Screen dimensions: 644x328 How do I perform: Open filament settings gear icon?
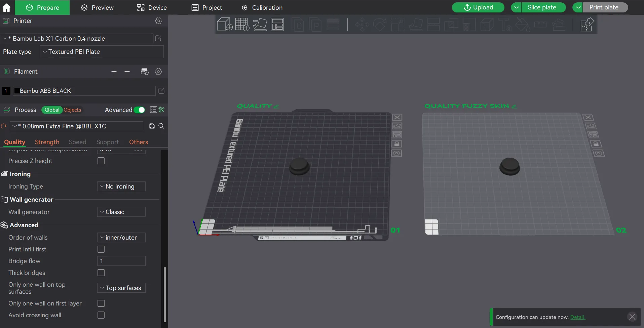point(158,72)
